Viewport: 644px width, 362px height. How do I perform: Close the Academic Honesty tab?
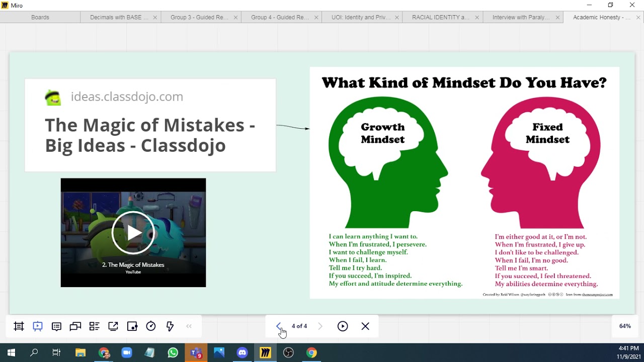pyautogui.click(x=638, y=17)
